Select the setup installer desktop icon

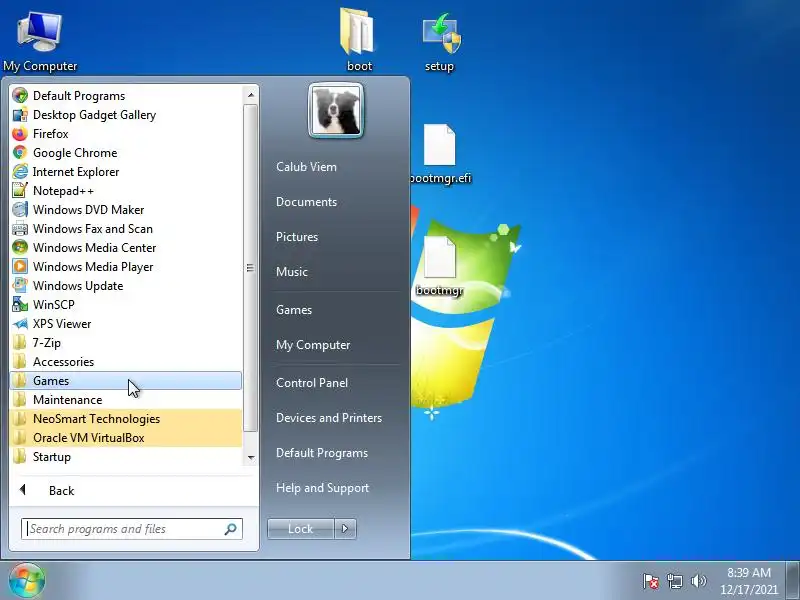tap(440, 42)
